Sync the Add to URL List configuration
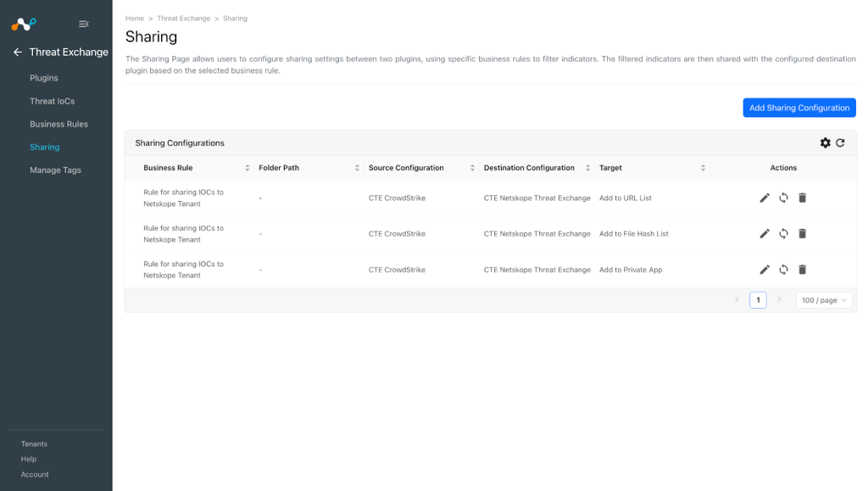 pyautogui.click(x=783, y=198)
